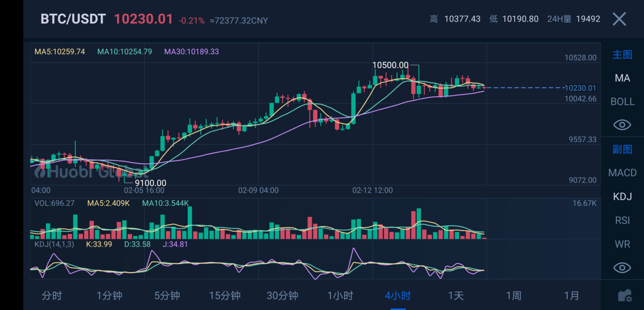
Task: Switch to the 1小时 timeframe tab
Action: point(340,295)
